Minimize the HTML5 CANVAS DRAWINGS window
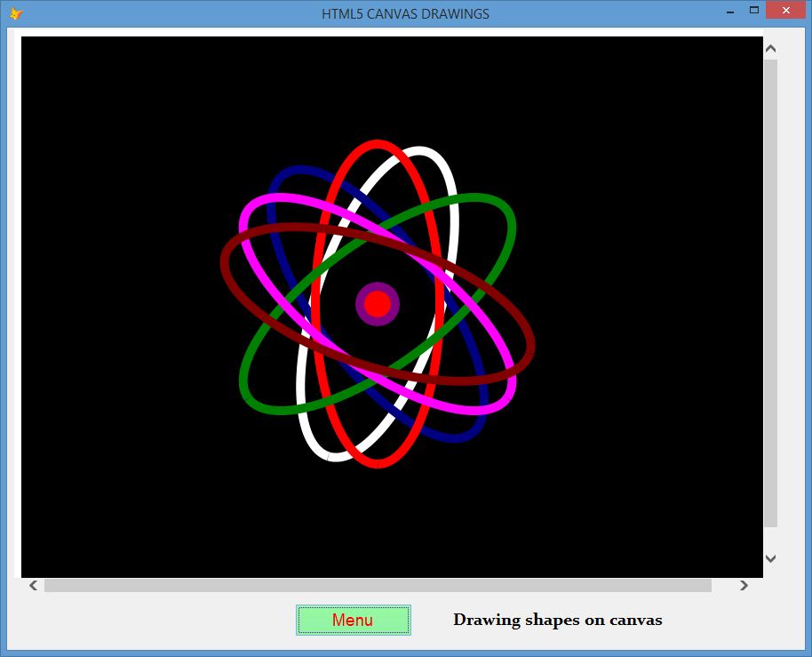 730,12
